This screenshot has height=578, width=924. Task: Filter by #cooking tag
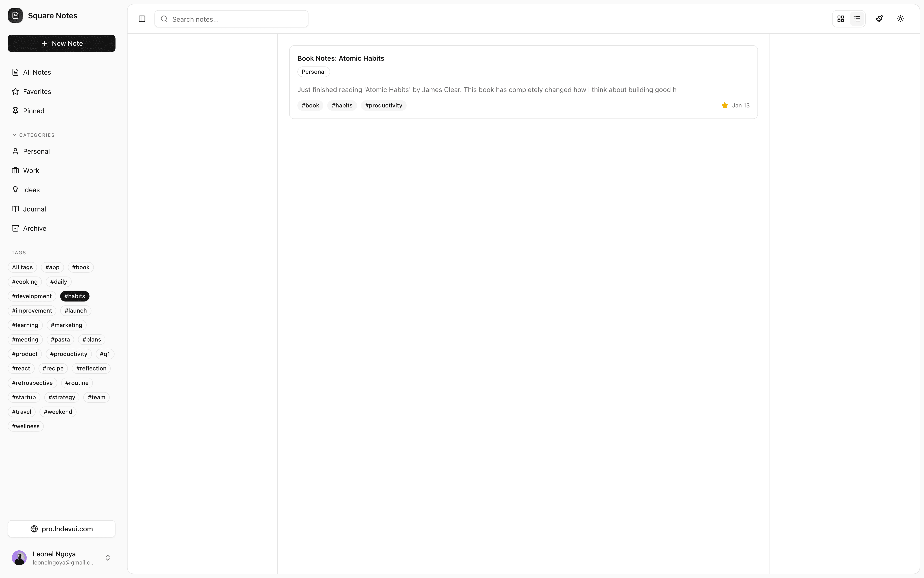[x=25, y=282]
